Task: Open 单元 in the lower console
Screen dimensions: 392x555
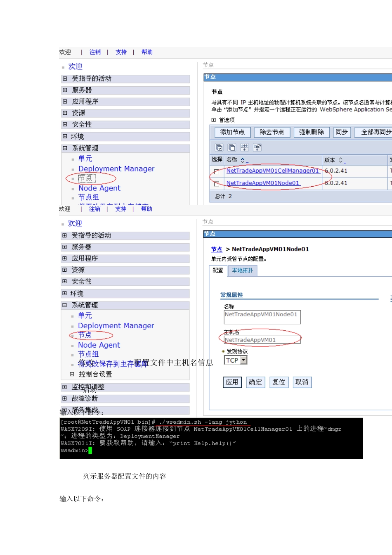Action: [85, 315]
